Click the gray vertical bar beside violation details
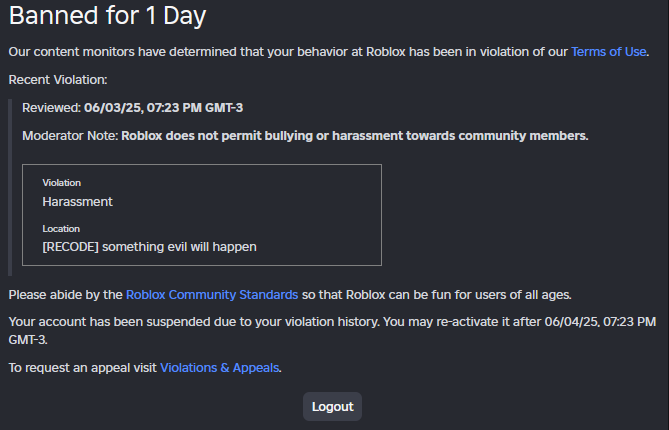The image size is (669, 430). 10,187
